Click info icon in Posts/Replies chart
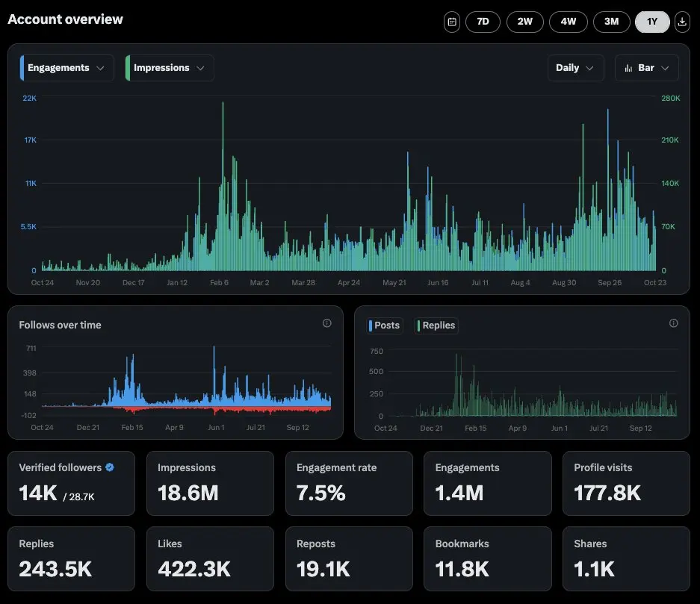The width and height of the screenshot is (700, 604). click(x=674, y=323)
